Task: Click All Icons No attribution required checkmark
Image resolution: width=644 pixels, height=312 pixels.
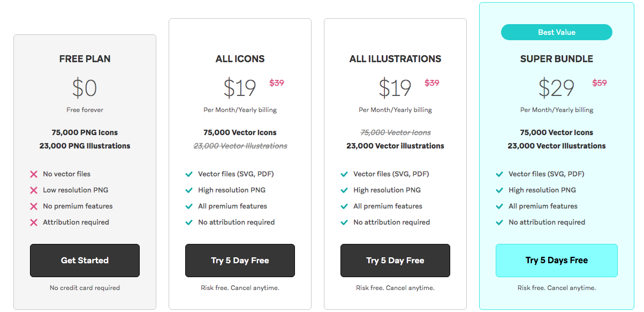Action: pos(189,222)
